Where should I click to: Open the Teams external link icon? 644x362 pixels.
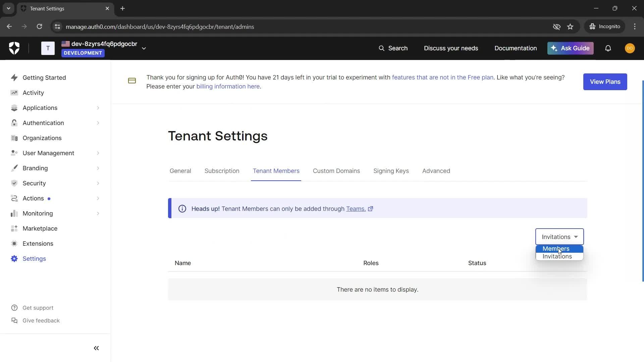point(370,209)
